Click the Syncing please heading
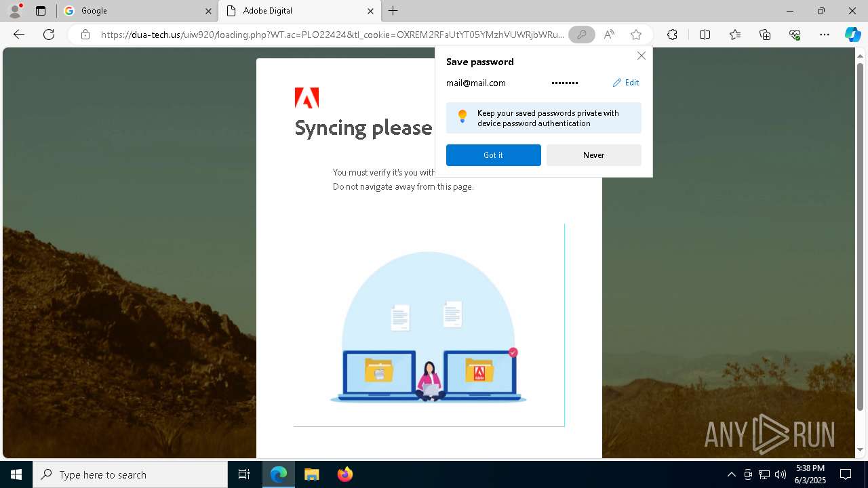868x488 pixels. tap(363, 127)
